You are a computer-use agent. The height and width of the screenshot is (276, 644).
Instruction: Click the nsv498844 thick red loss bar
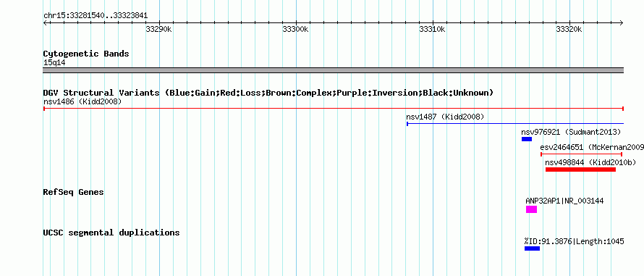click(x=580, y=170)
